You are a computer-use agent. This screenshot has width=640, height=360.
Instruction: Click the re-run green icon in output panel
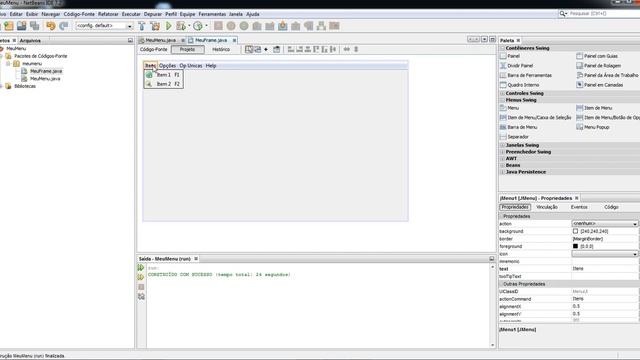click(x=141, y=268)
